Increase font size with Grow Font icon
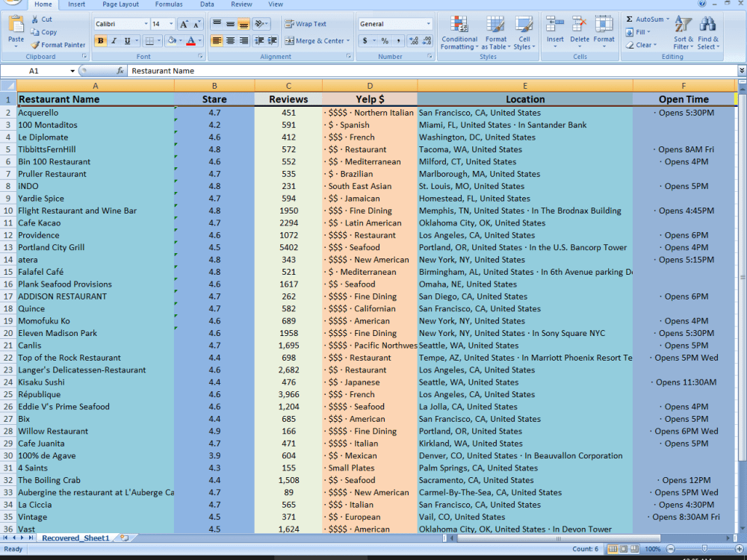 click(184, 25)
